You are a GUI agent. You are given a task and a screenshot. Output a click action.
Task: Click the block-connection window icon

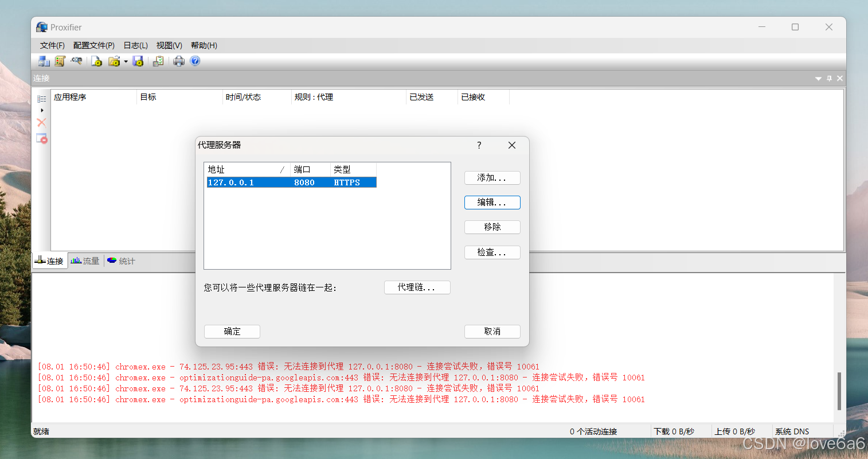(42, 138)
